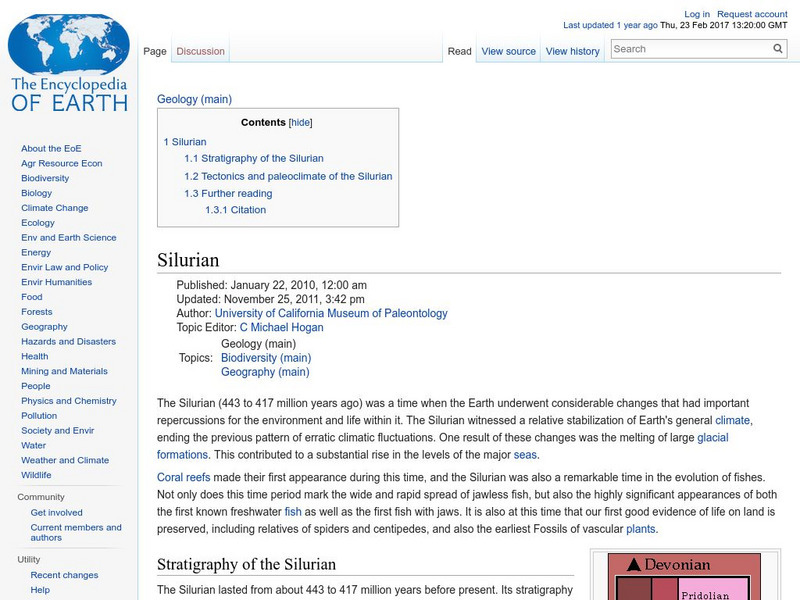Image resolution: width=800 pixels, height=600 pixels.
Task: Follow the plants link
Action: click(x=640, y=529)
